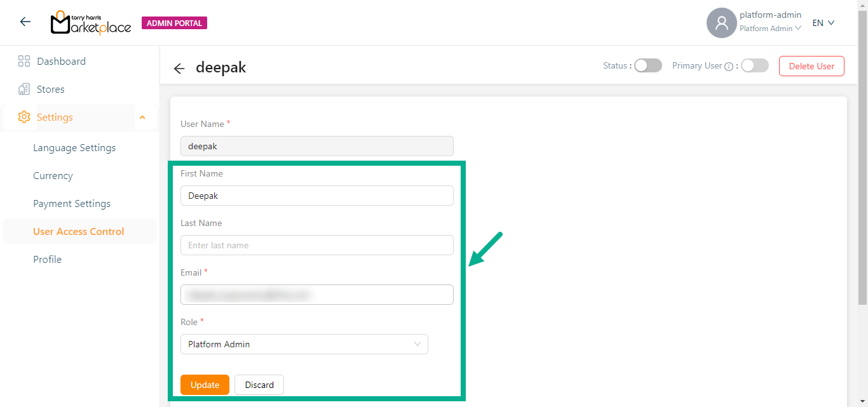Click the Dashboard grid icon
Viewport: 868px width, 407px height.
[x=24, y=62]
